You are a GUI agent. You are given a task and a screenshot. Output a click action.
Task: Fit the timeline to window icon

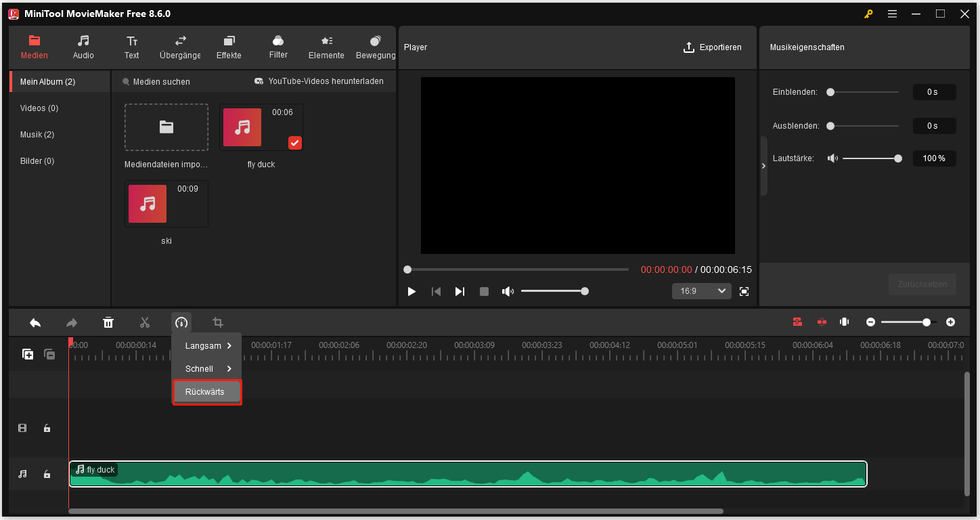(x=845, y=322)
